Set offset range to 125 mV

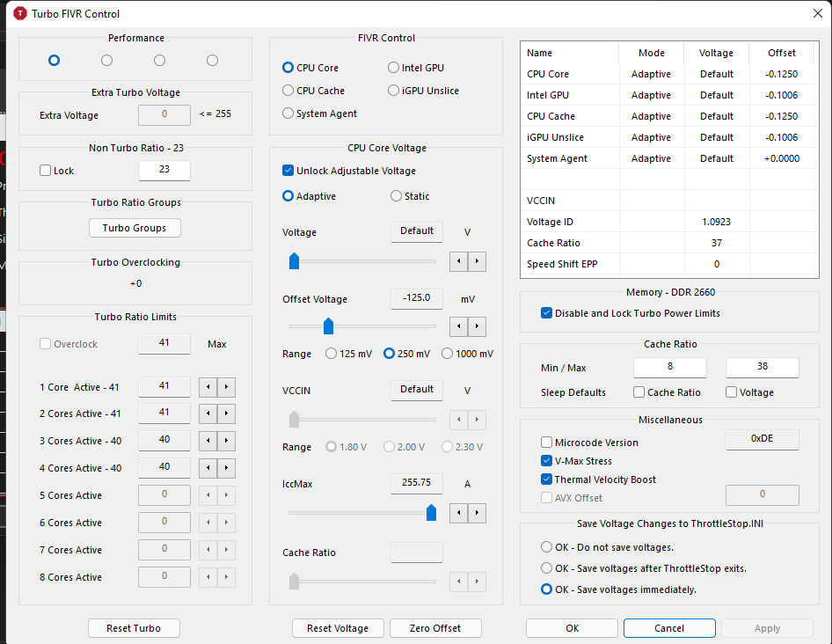click(348, 354)
